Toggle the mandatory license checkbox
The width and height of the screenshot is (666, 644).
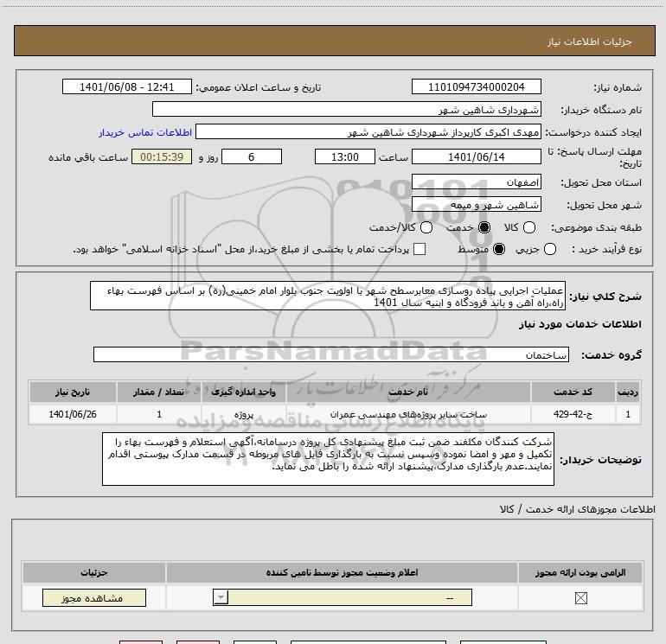click(x=580, y=598)
